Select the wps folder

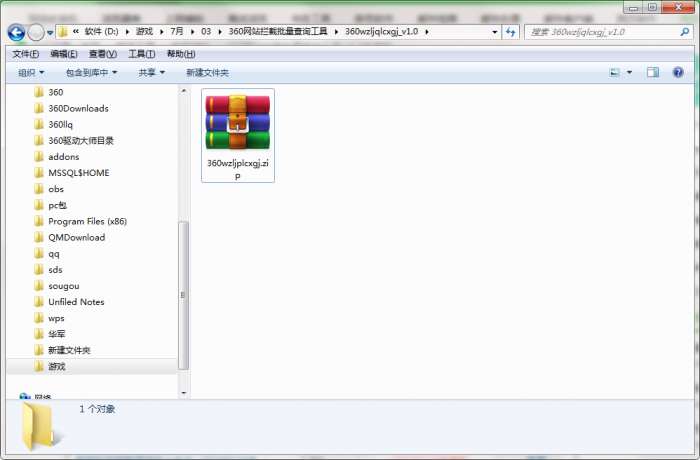(x=50, y=318)
